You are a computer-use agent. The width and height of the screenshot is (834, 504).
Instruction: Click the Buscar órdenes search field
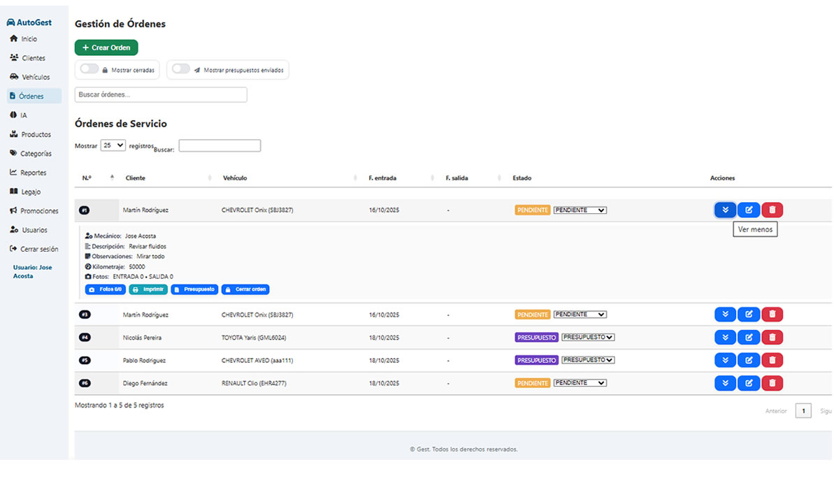[x=161, y=94]
